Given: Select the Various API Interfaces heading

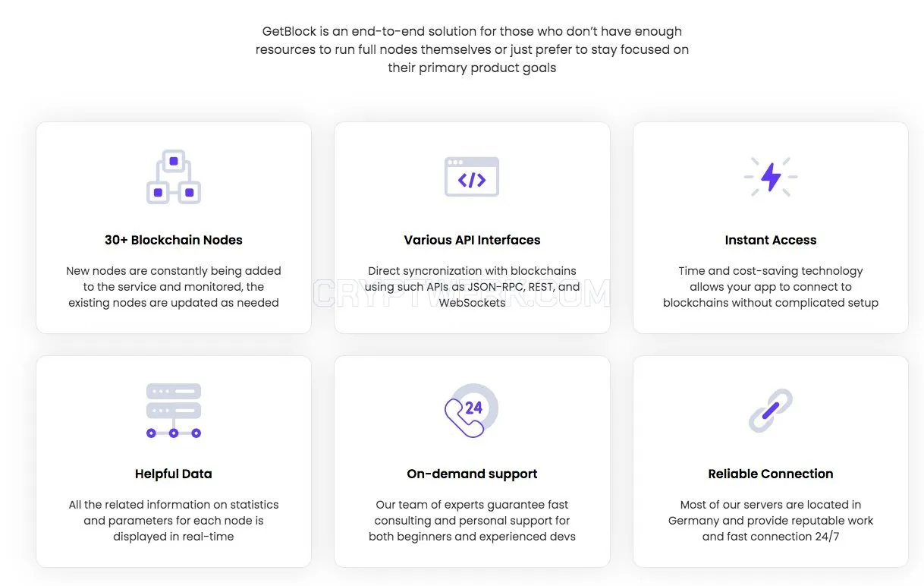Looking at the screenshot, I should (x=472, y=240).
